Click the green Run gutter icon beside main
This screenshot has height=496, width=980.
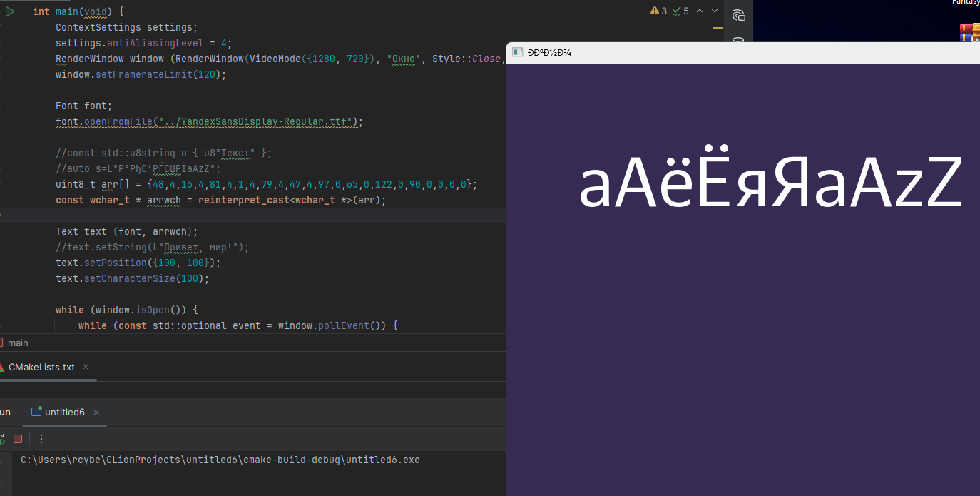pyautogui.click(x=10, y=11)
